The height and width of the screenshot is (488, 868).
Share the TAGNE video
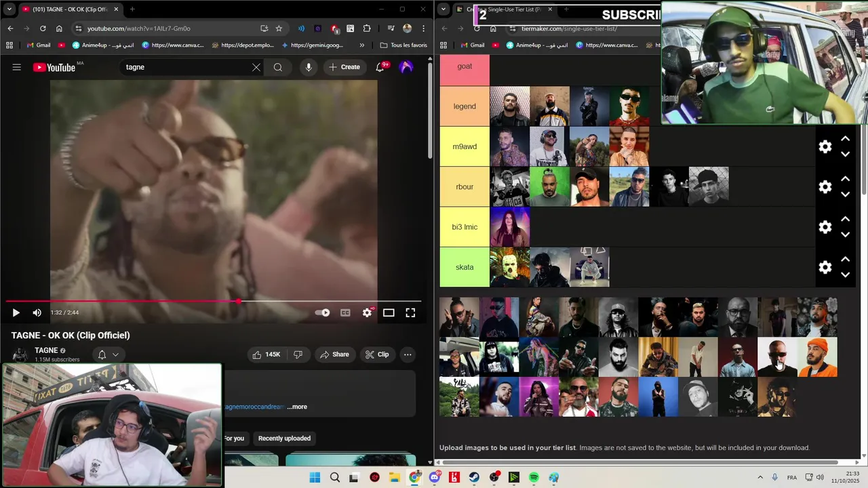(334, 354)
